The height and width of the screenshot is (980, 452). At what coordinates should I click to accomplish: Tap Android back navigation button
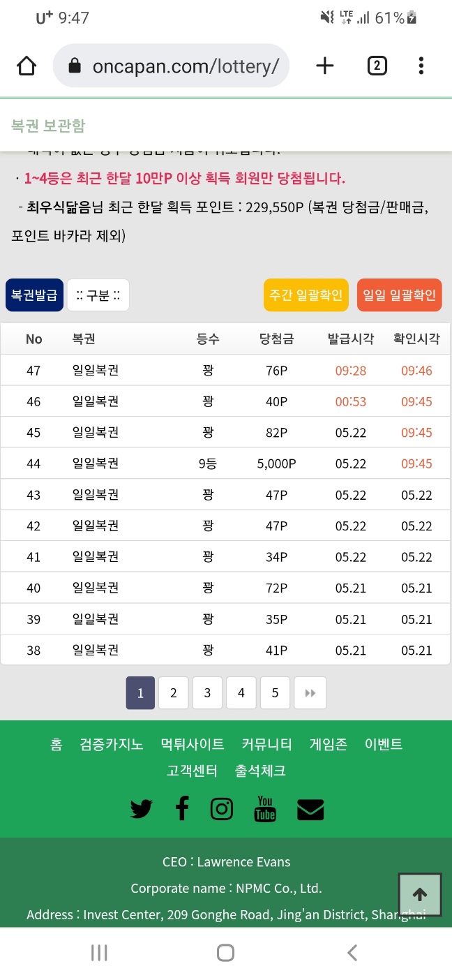coord(352,953)
